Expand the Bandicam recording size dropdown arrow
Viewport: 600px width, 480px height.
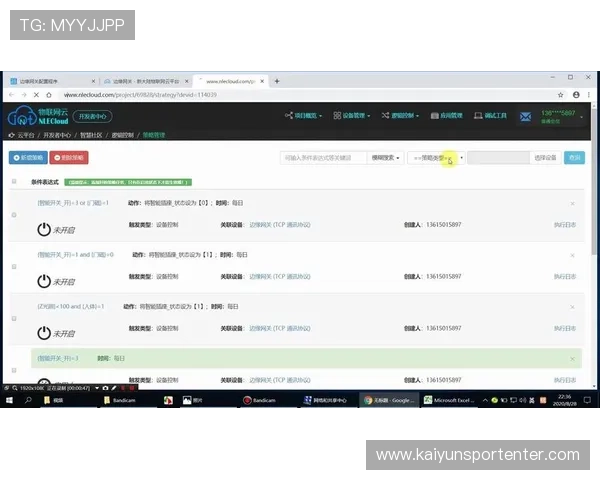tap(97, 388)
